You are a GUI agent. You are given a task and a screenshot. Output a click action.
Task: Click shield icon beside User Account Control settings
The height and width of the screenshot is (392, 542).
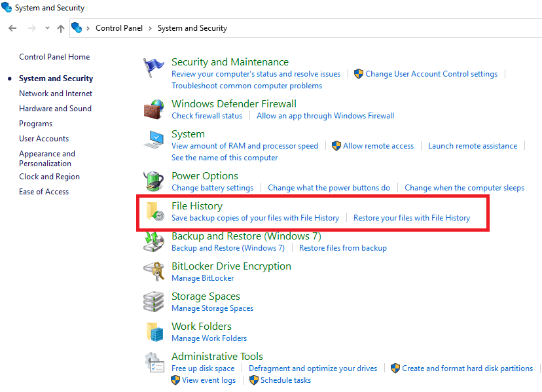[359, 74]
